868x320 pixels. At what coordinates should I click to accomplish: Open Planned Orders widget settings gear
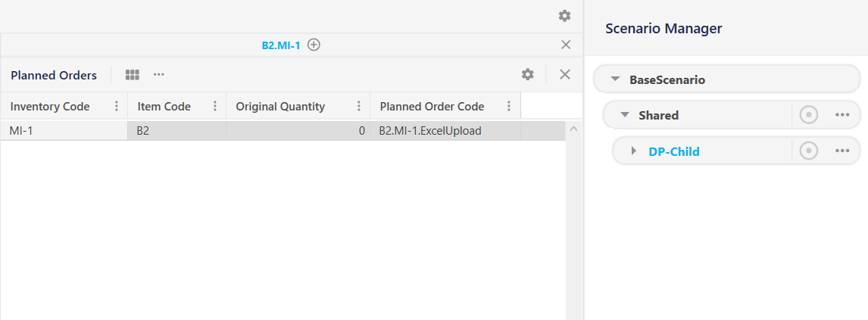click(x=528, y=74)
